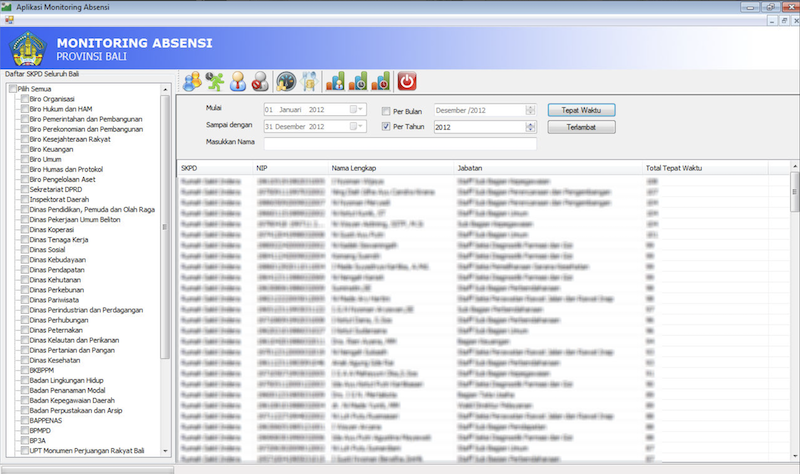Enable the Per Bulan checkbox

(386, 110)
